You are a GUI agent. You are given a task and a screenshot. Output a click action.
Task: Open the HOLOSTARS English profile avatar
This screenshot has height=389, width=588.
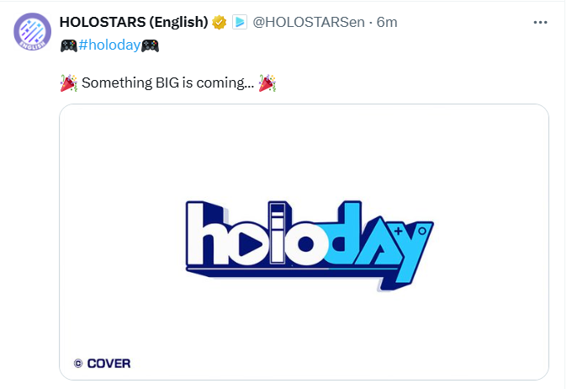coord(33,31)
